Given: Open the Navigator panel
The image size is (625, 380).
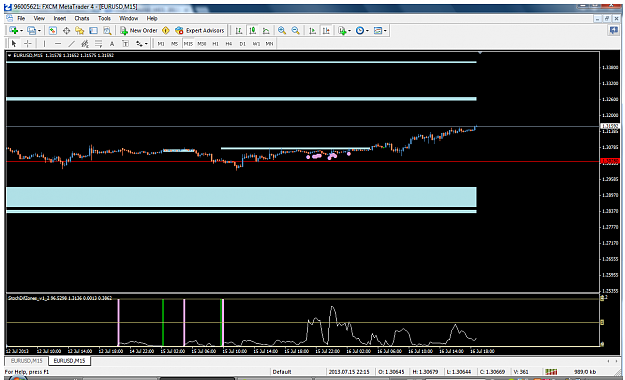Looking at the screenshot, I should pyautogui.click(x=80, y=31).
